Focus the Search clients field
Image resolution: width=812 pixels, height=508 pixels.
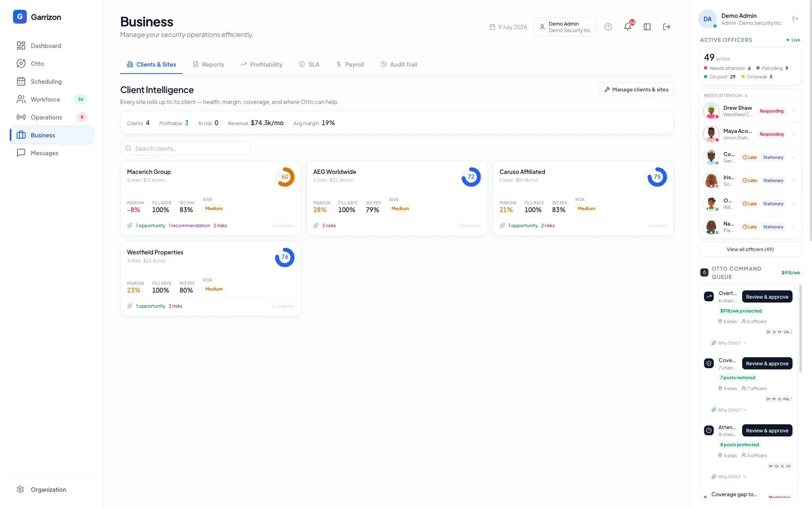(x=185, y=148)
